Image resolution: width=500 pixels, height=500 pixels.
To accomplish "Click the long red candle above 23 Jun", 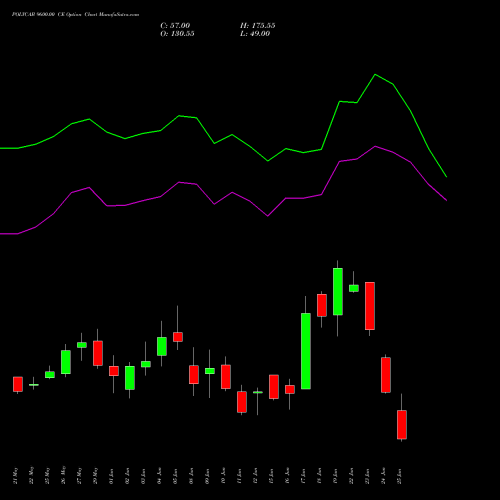I will 370,306.
